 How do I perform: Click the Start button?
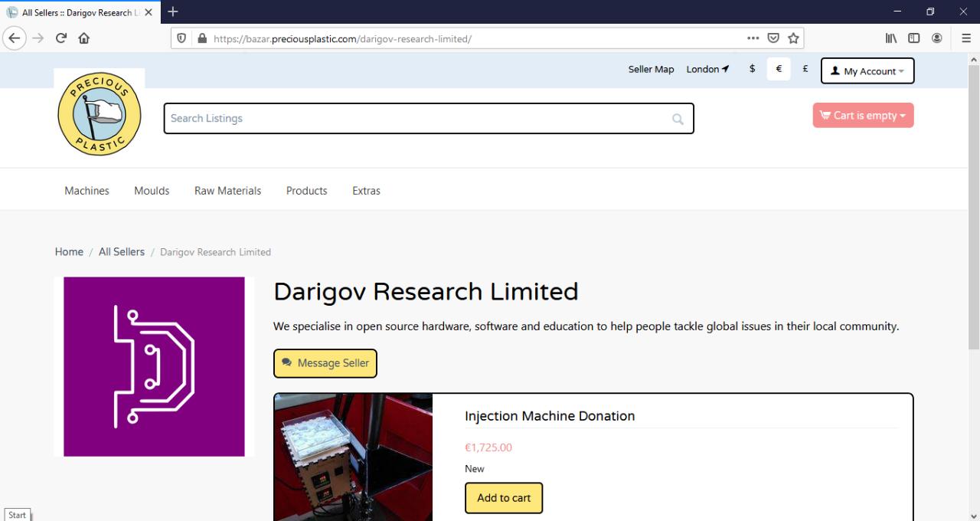[x=17, y=515]
